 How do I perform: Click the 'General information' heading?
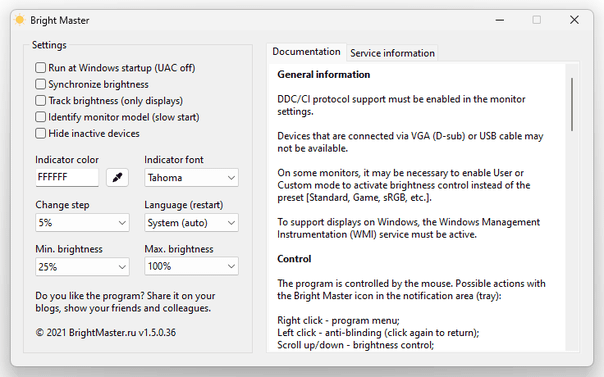click(324, 74)
